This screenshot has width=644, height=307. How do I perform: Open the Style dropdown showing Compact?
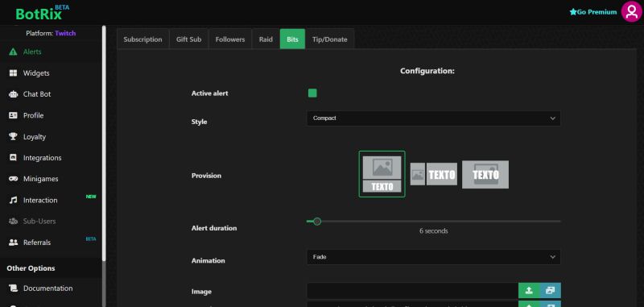click(x=434, y=118)
